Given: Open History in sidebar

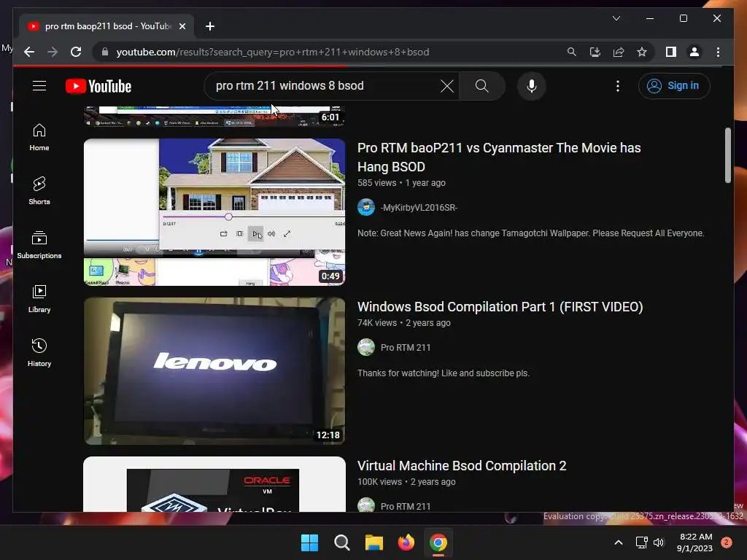Looking at the screenshot, I should (x=39, y=353).
